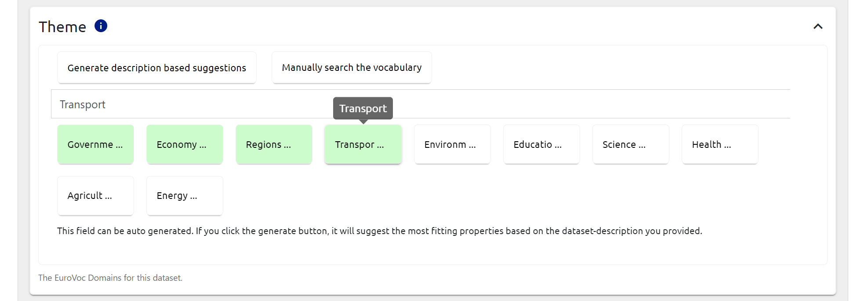The image size is (868, 301).
Task: Select the Agriculture theme chip
Action: tap(95, 196)
